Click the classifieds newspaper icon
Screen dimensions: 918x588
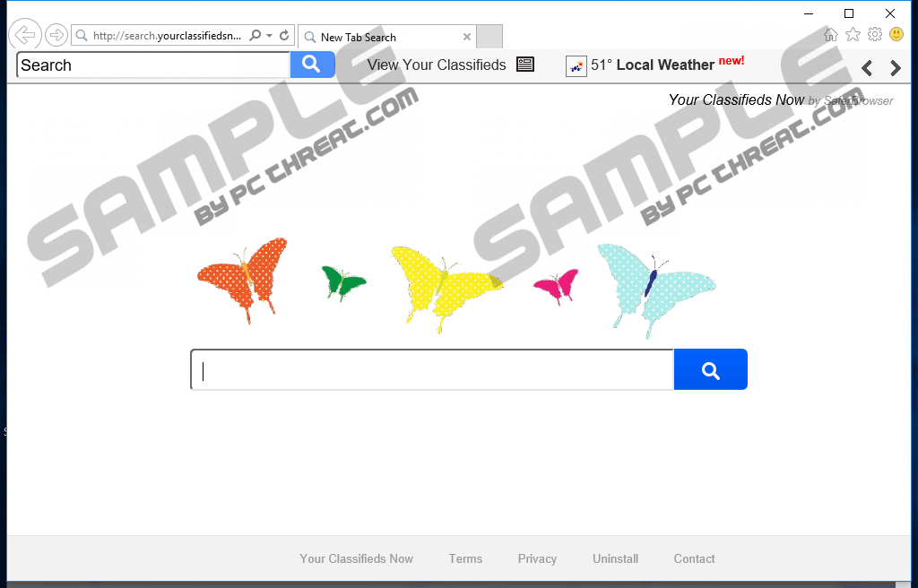[525, 65]
